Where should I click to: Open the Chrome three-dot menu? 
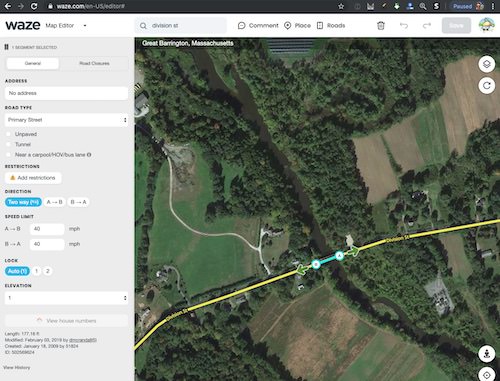(x=493, y=6)
